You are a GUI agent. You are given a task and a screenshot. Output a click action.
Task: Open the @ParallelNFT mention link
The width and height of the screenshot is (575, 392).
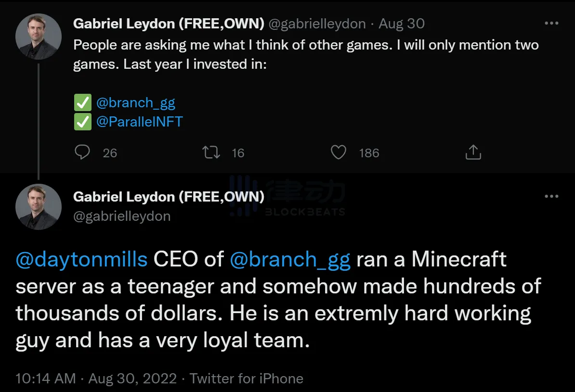(x=140, y=121)
